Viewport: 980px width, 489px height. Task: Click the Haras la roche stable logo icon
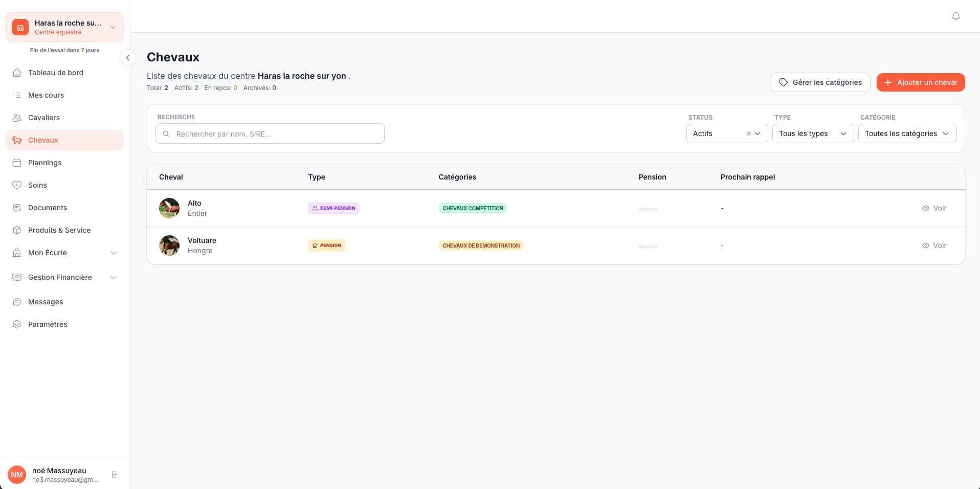click(20, 27)
